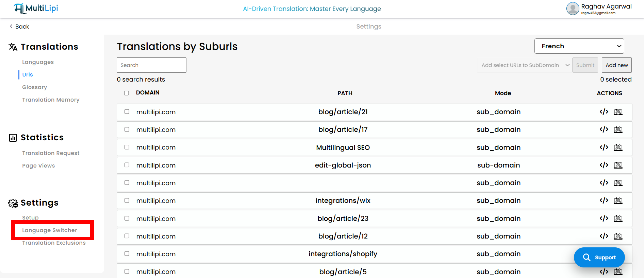Open Language Switcher settings
644x278 pixels.
click(50, 230)
